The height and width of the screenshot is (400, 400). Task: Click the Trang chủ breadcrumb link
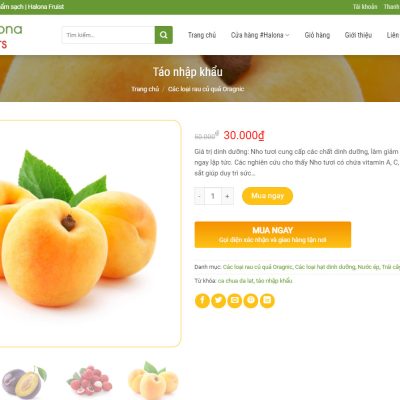145,89
